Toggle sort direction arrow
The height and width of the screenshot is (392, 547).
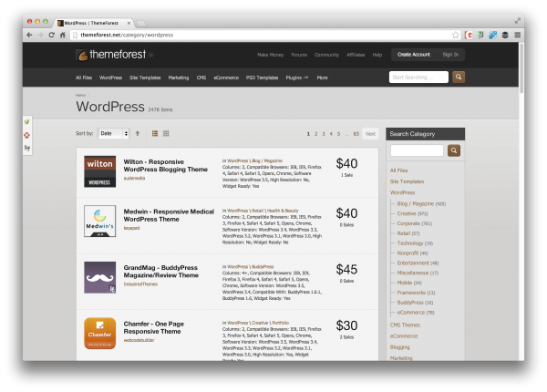[x=138, y=133]
